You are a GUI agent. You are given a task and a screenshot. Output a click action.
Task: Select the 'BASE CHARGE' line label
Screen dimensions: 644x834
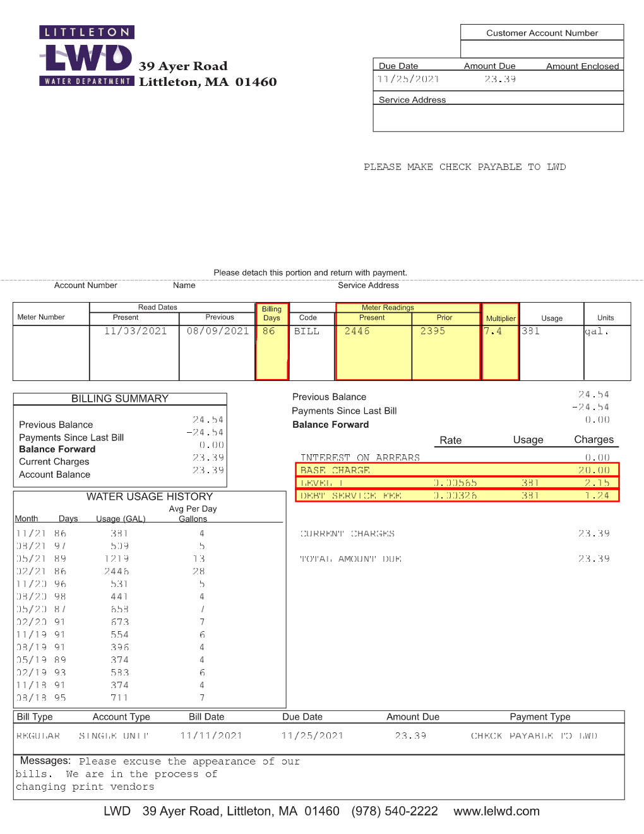click(x=335, y=470)
